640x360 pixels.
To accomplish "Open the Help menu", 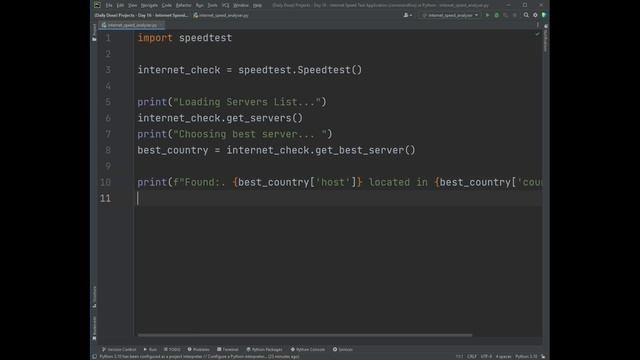I will [x=257, y=5].
